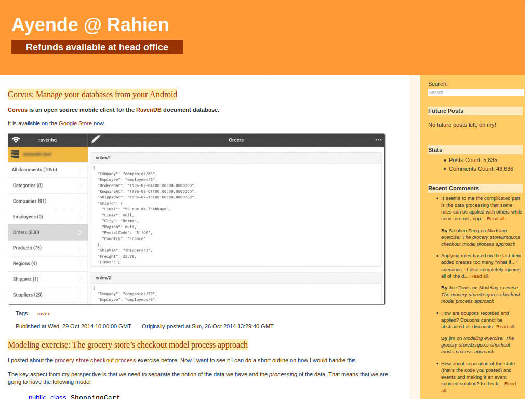Expand the All documents (1056) chevron
This screenshot has height=399, width=532.
80,170
